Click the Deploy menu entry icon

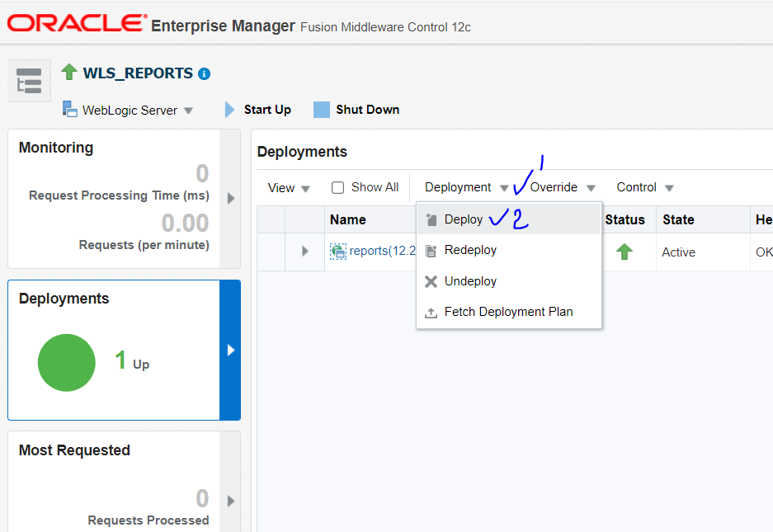click(x=431, y=220)
